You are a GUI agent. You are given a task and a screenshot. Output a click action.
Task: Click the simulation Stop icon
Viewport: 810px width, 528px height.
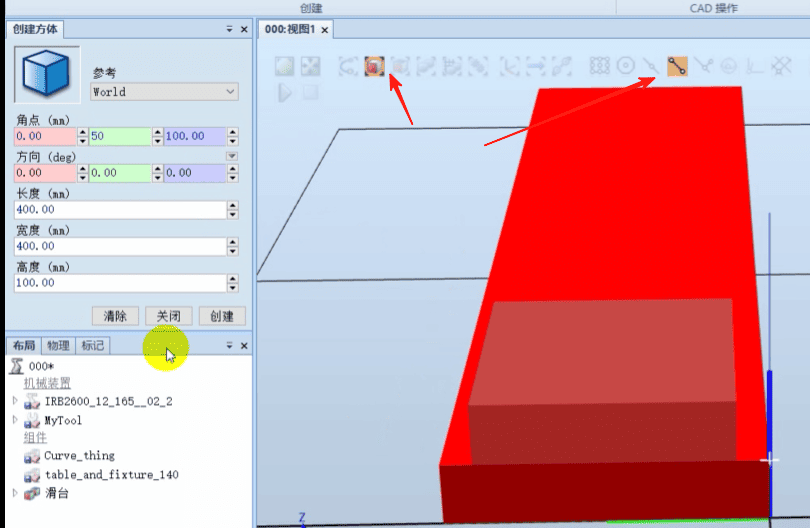point(310,93)
